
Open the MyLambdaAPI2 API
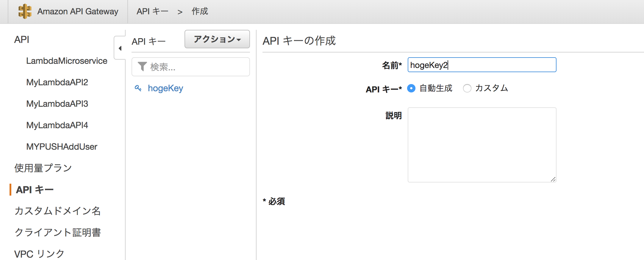click(x=57, y=82)
